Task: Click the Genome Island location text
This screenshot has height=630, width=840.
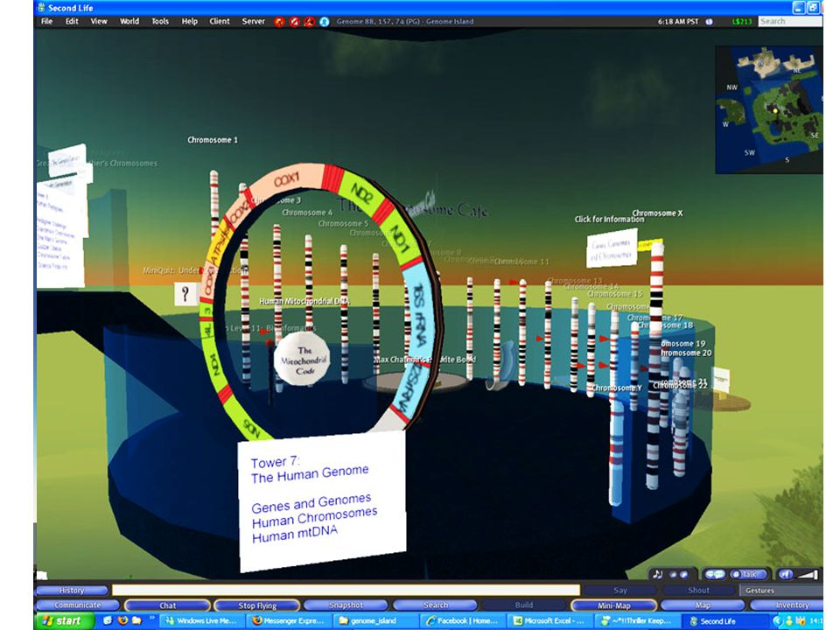Action: click(405, 21)
